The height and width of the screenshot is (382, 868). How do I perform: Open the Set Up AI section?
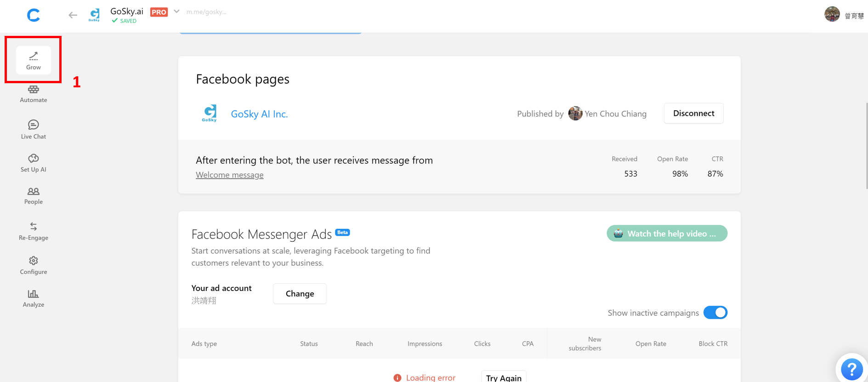tap(33, 163)
